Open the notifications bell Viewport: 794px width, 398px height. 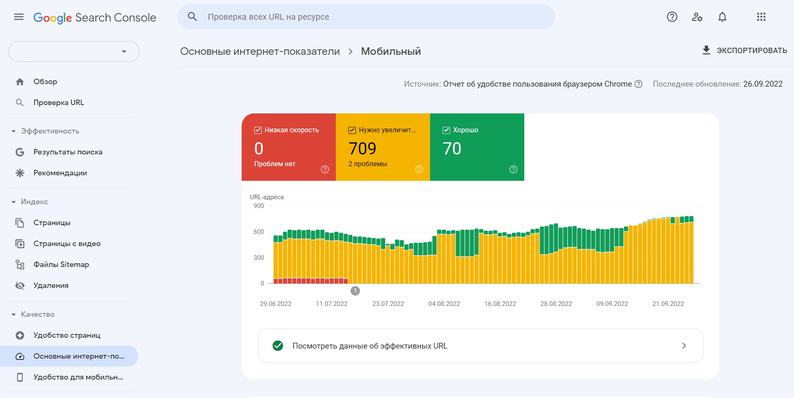pos(723,17)
